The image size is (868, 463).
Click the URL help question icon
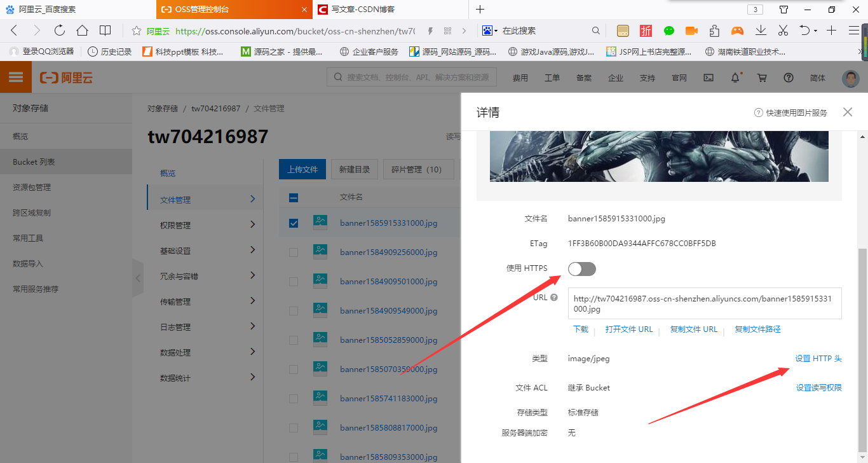[554, 297]
